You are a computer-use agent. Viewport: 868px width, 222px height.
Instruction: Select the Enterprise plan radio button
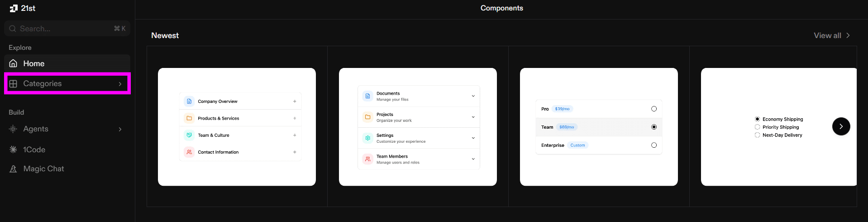click(653, 145)
